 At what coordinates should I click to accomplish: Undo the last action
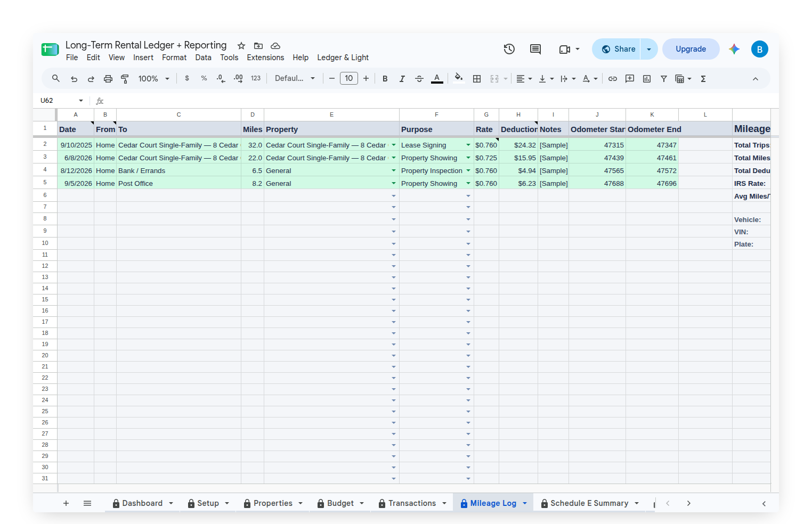tap(74, 79)
